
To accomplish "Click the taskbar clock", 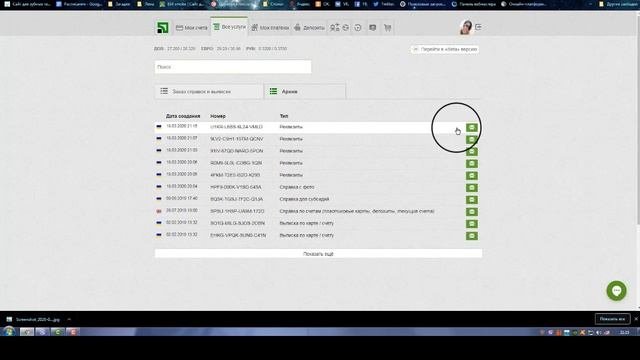I will [624, 332].
